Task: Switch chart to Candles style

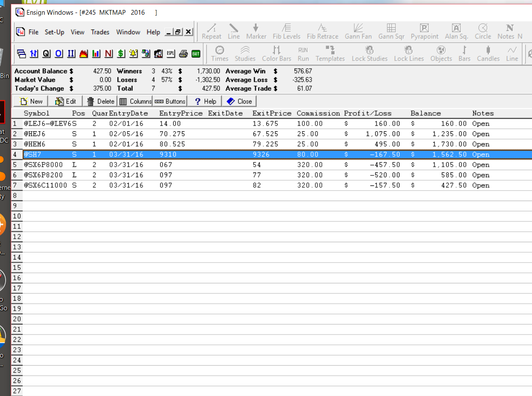Action: click(488, 54)
